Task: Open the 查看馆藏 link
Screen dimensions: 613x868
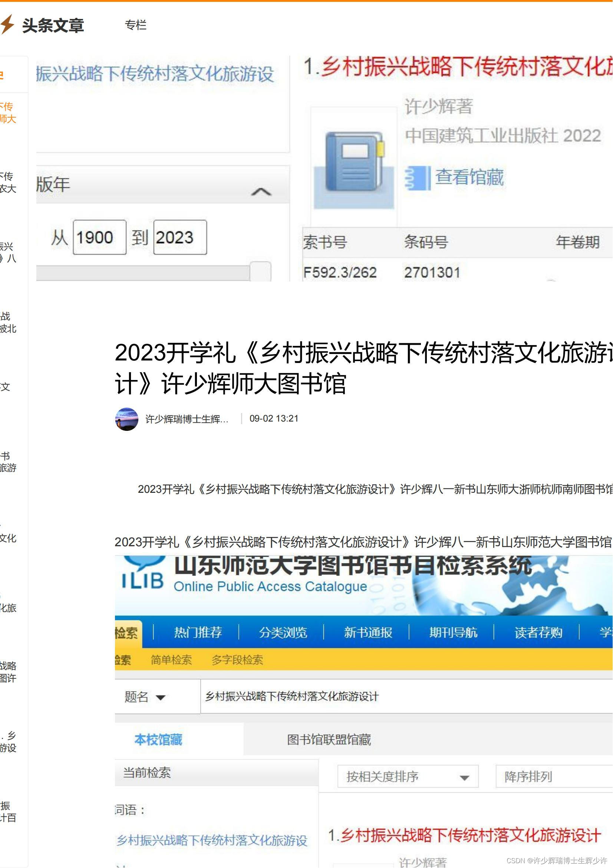Action: pos(469,177)
